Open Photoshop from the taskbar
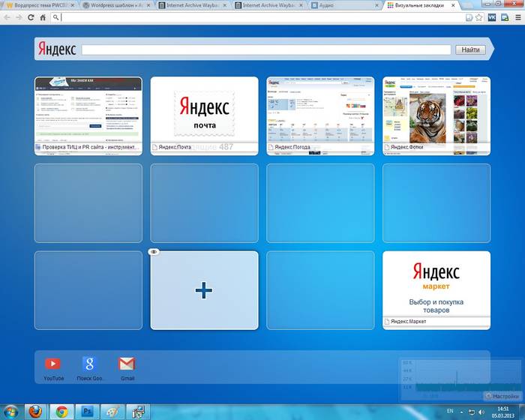This screenshot has height=420, width=525. click(87, 412)
